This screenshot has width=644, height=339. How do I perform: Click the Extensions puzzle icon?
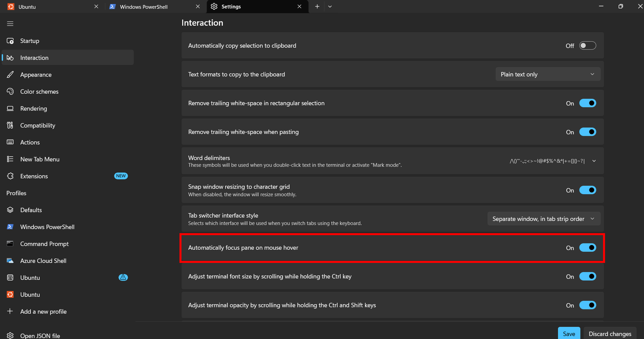pyautogui.click(x=10, y=176)
